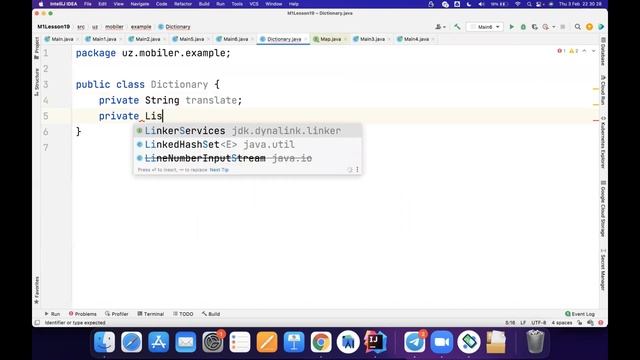Click the mobiler breadcrumb in navigation bar

(x=114, y=27)
